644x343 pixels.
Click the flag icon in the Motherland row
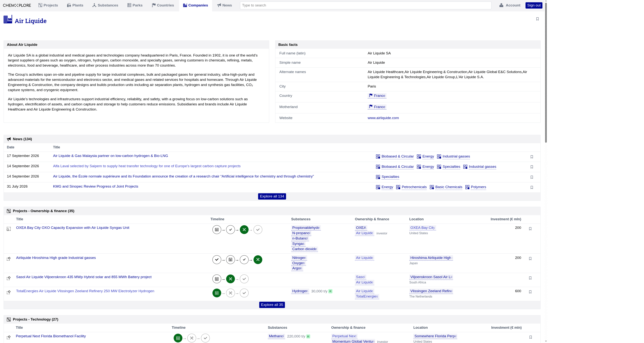click(371, 107)
